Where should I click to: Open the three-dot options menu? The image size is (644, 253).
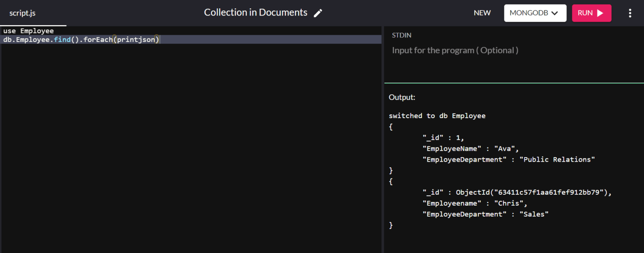tap(630, 13)
